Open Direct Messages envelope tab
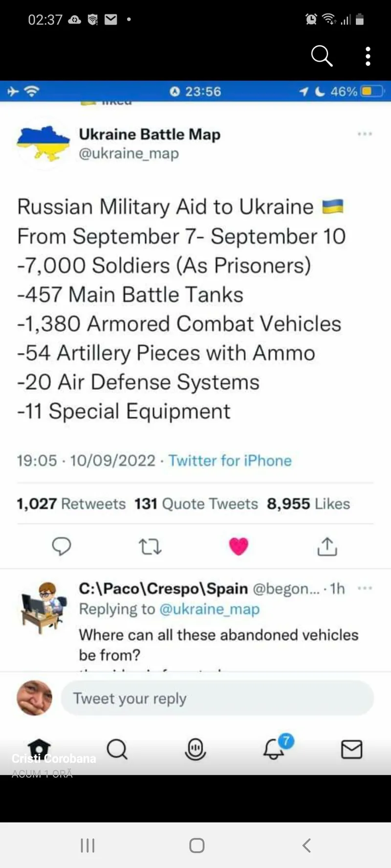391x868 pixels. [351, 748]
